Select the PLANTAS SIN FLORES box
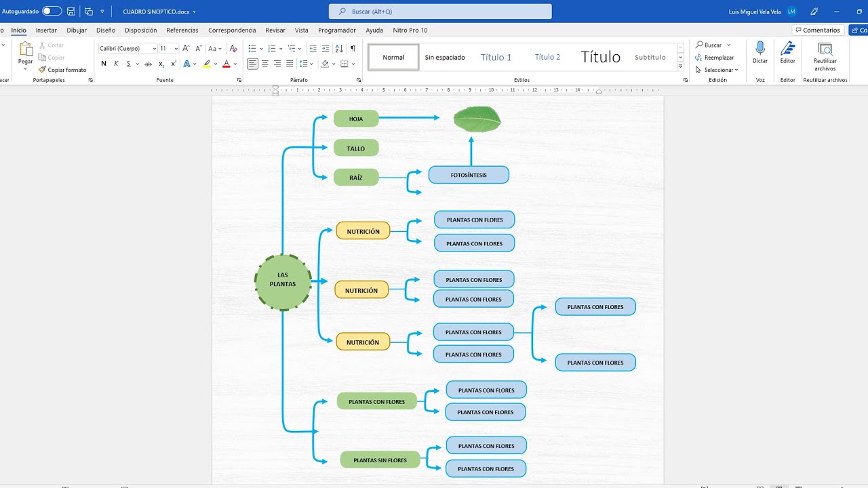The width and height of the screenshot is (868, 488). (380, 460)
